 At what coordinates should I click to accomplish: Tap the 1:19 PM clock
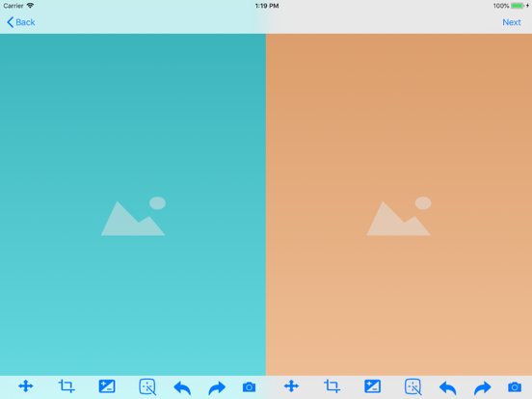coord(267,6)
